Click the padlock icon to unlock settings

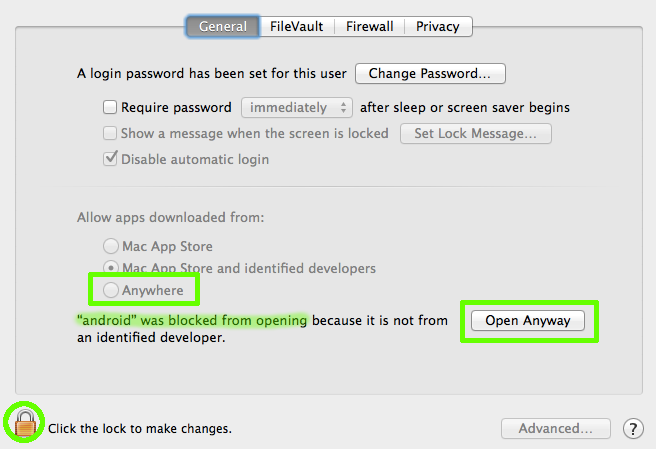pos(25,423)
